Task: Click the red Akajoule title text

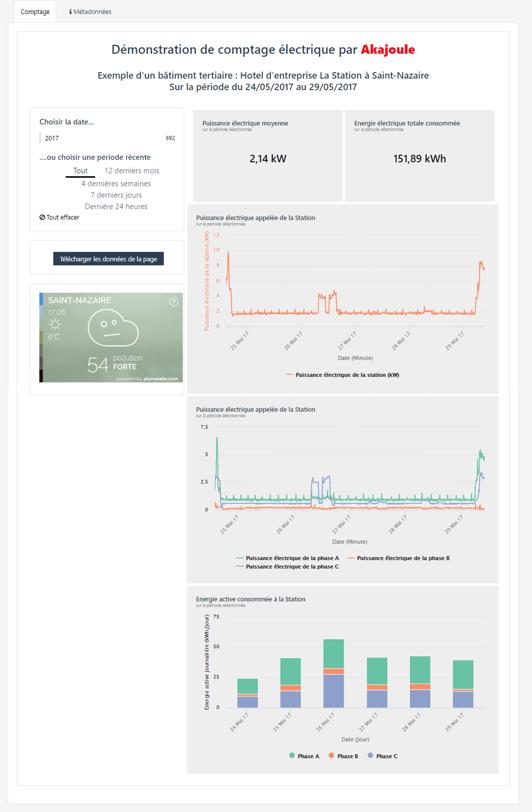Action: pos(388,49)
